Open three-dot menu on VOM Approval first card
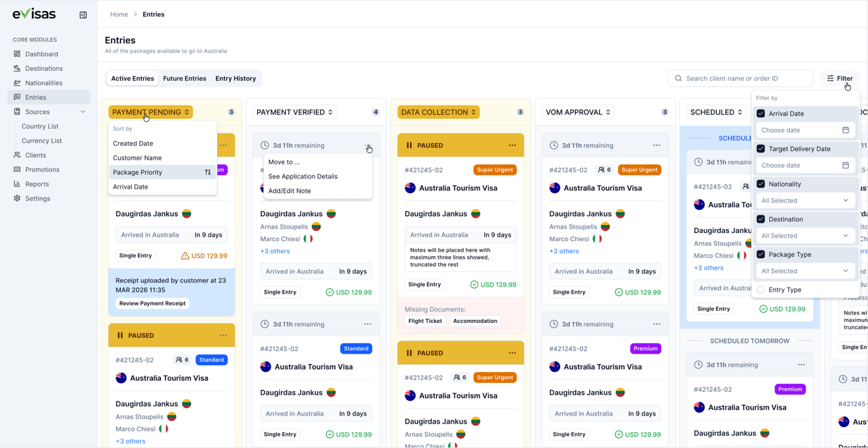868x448 pixels. tap(657, 146)
